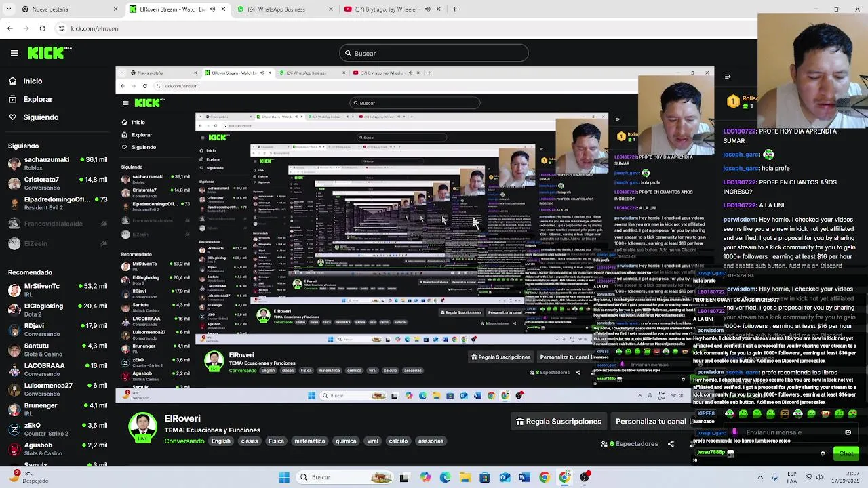Open Copilot from the taskbar
This screenshot has height=488, width=868.
(x=425, y=477)
